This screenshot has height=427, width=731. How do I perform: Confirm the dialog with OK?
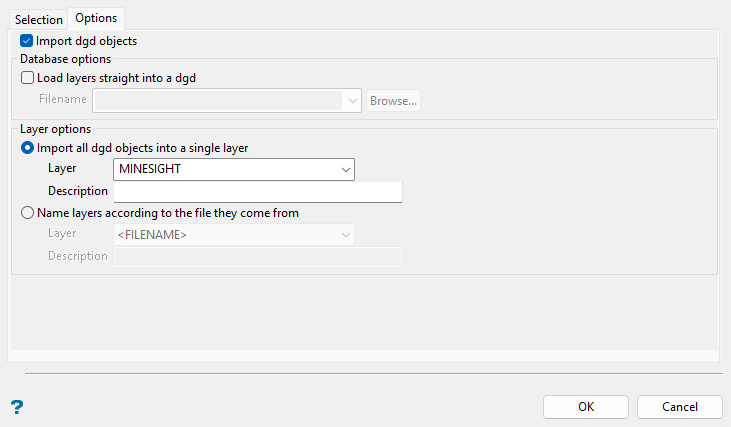(x=586, y=407)
